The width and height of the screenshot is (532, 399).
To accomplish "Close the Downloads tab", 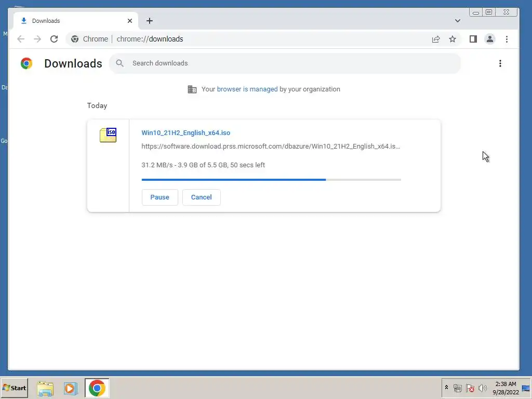I will click(x=129, y=21).
